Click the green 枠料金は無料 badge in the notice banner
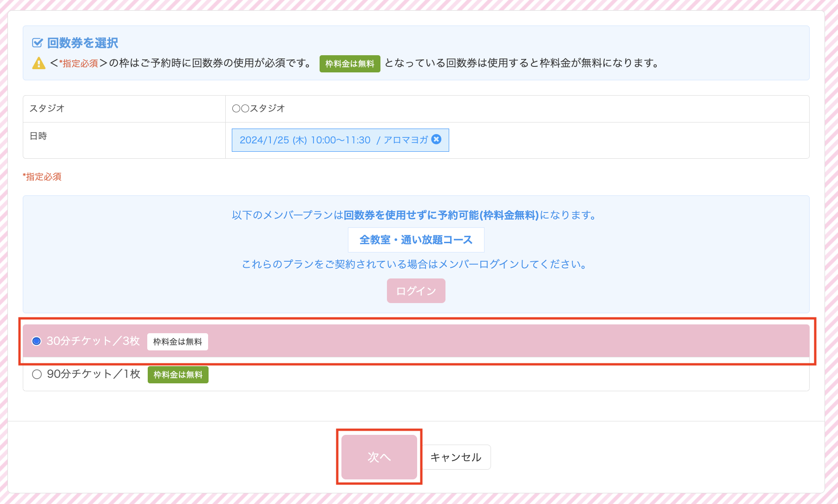Screen dimensions: 838x504 point(349,64)
